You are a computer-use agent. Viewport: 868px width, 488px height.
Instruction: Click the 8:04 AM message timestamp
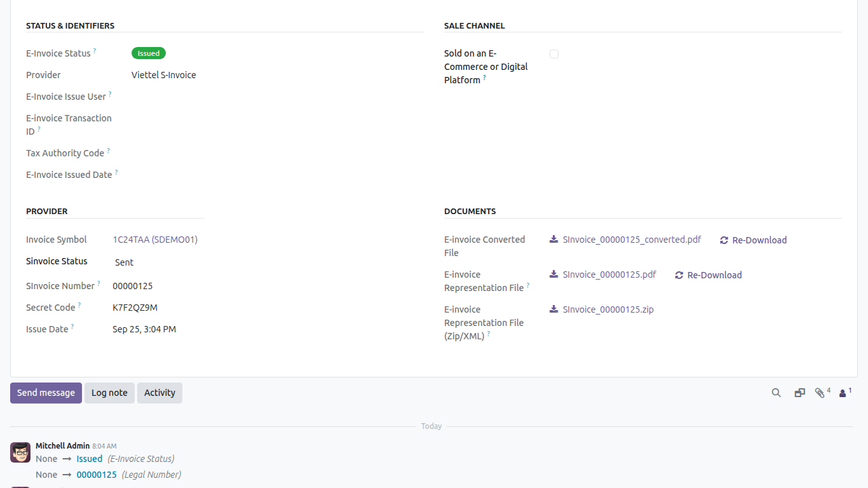click(x=104, y=447)
